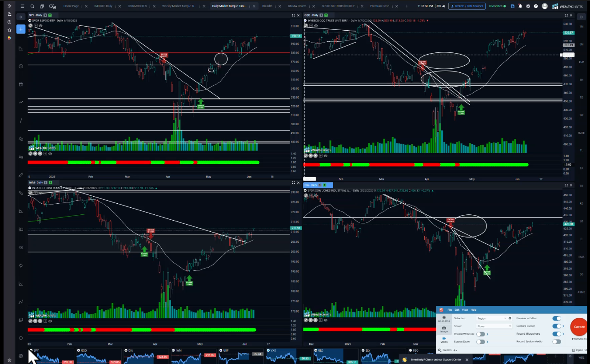
Task: Click Brokers / Data Sources button
Action: (x=466, y=6)
